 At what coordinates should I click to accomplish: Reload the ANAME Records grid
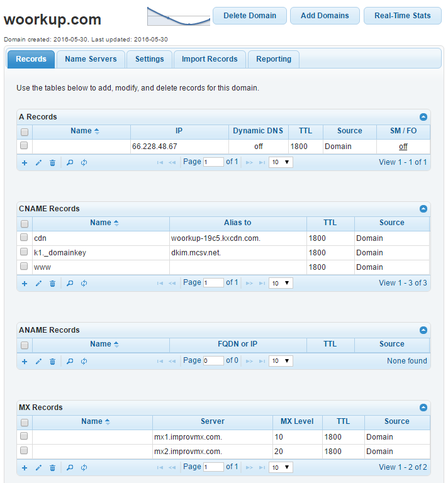point(84,362)
